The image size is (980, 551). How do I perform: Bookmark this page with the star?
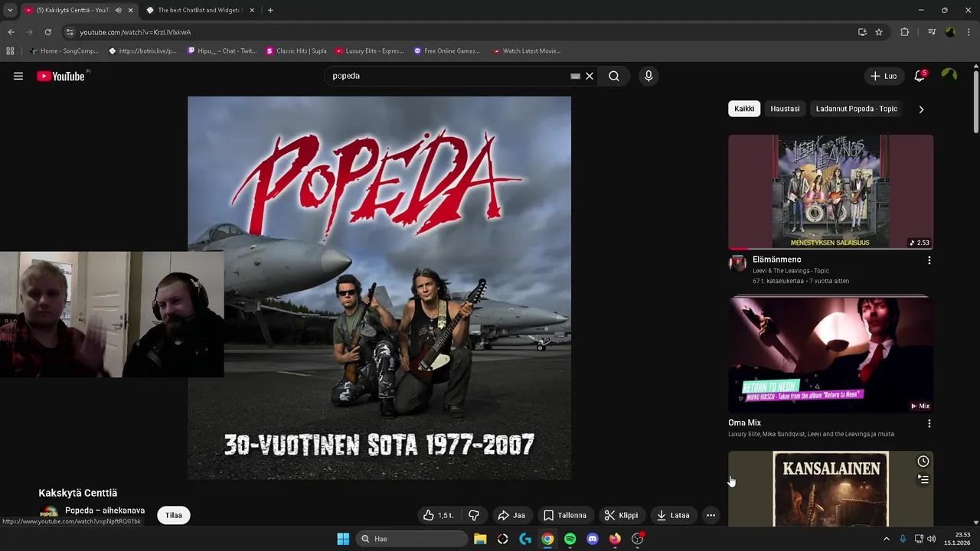tap(879, 32)
